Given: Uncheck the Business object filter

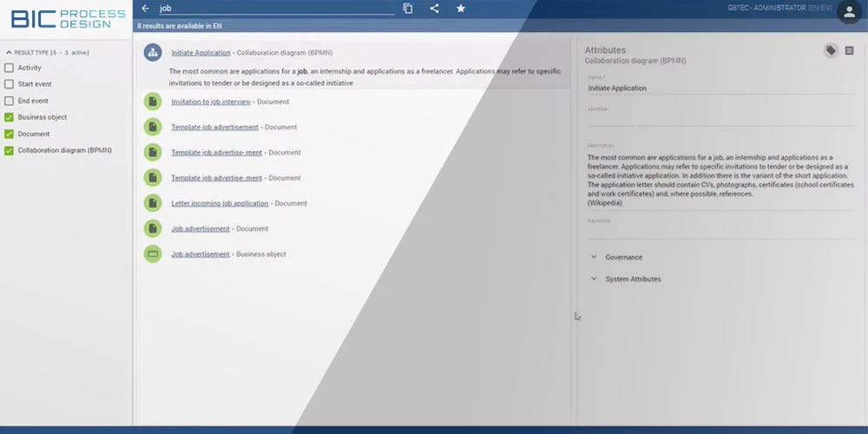Looking at the screenshot, I should click(9, 117).
